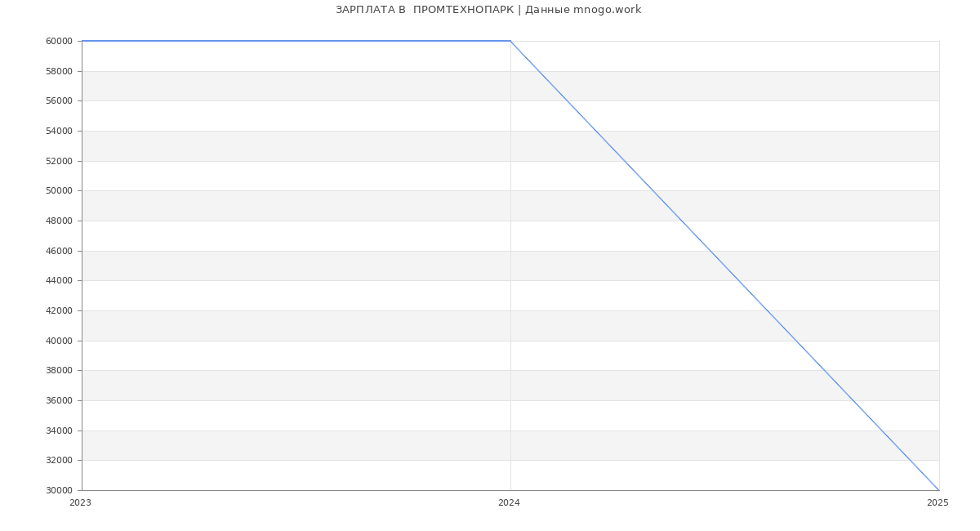980x531 pixels.
Task: Click the line's data point at 2024
Action: (x=510, y=41)
